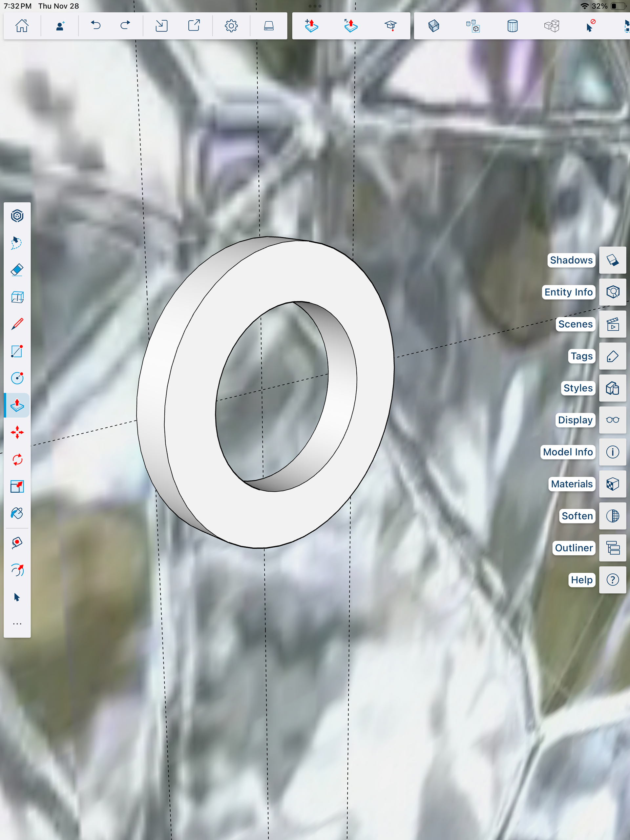Go to Home screen
This screenshot has height=840, width=630.
(22, 26)
